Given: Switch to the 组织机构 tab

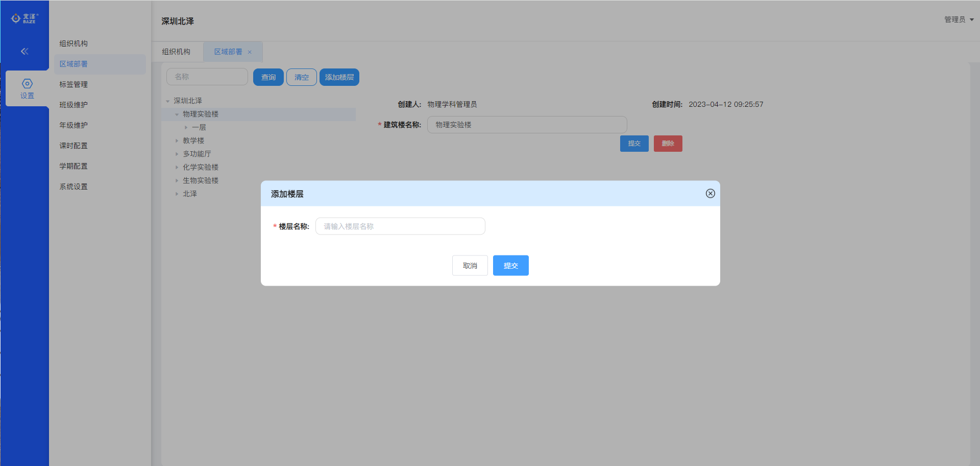Looking at the screenshot, I should [176, 52].
